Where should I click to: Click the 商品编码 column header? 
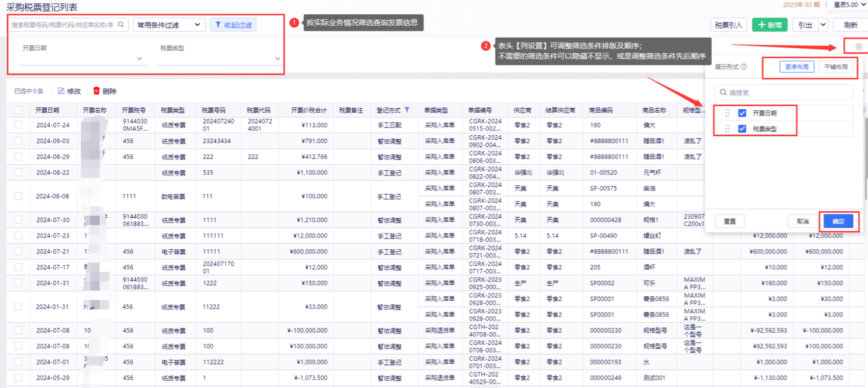point(601,110)
